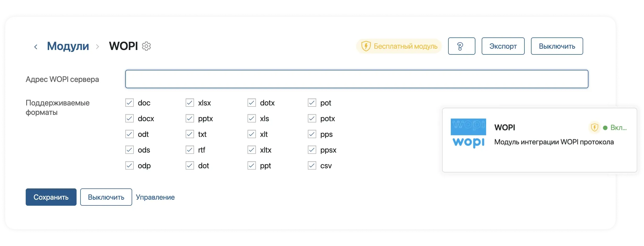The height and width of the screenshot is (246, 644).
Task: Disable the csv format checkbox
Action: click(x=312, y=165)
